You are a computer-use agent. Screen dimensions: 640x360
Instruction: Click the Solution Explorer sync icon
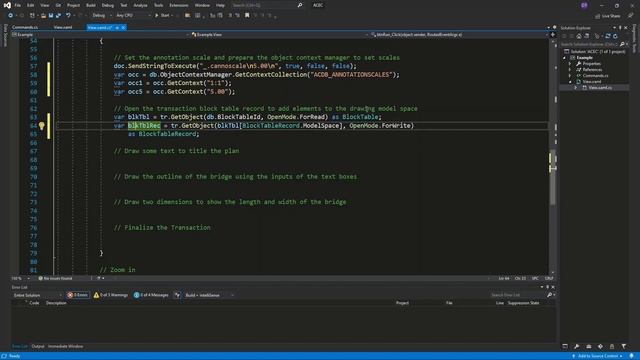click(608, 36)
